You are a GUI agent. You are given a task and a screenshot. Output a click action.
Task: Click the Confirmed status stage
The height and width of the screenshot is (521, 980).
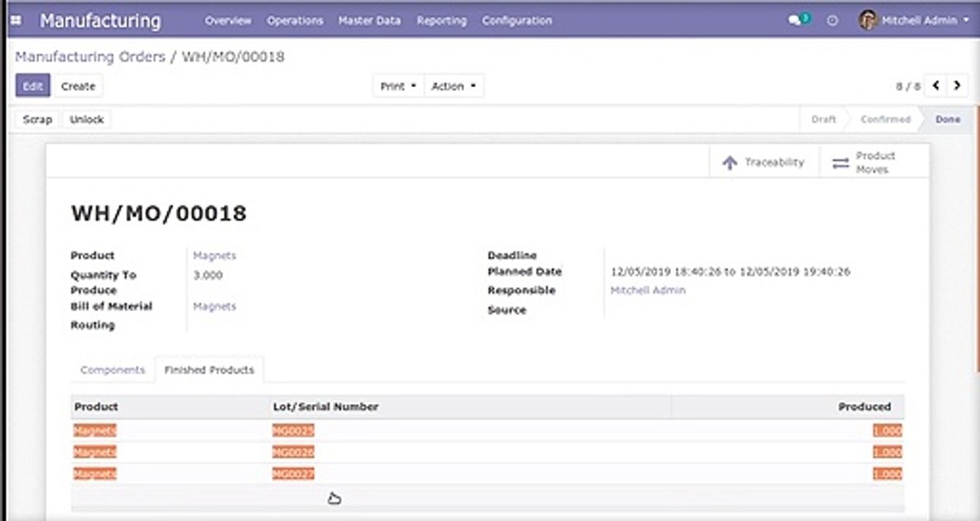885,119
